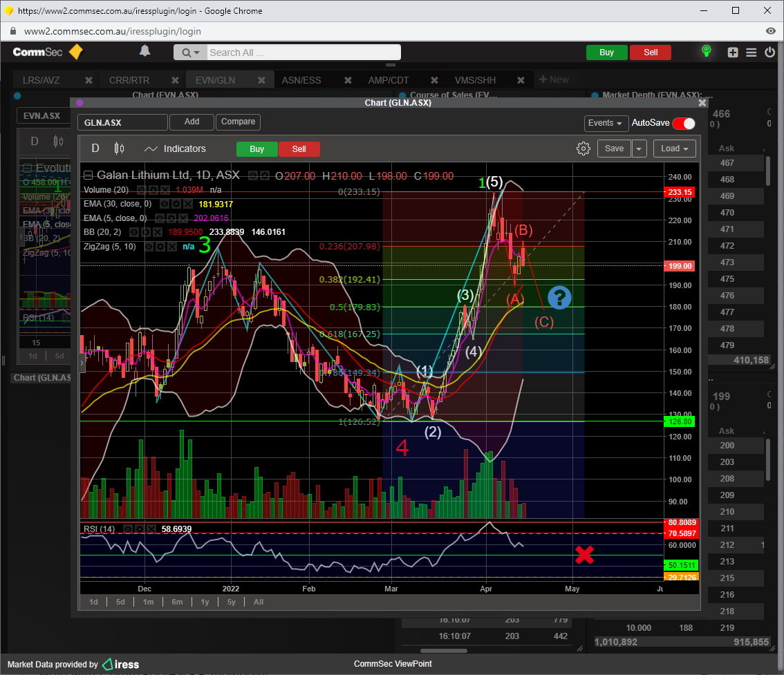Open settings for EMA (30, close, 0)
Screen dimensions: 784x675
[176, 204]
